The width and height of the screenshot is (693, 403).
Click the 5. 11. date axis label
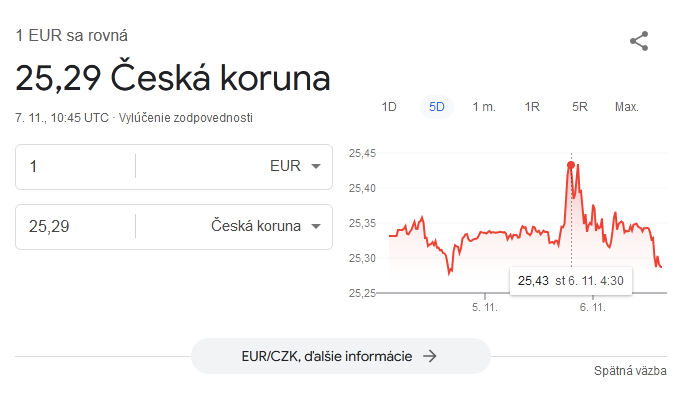pos(484,307)
